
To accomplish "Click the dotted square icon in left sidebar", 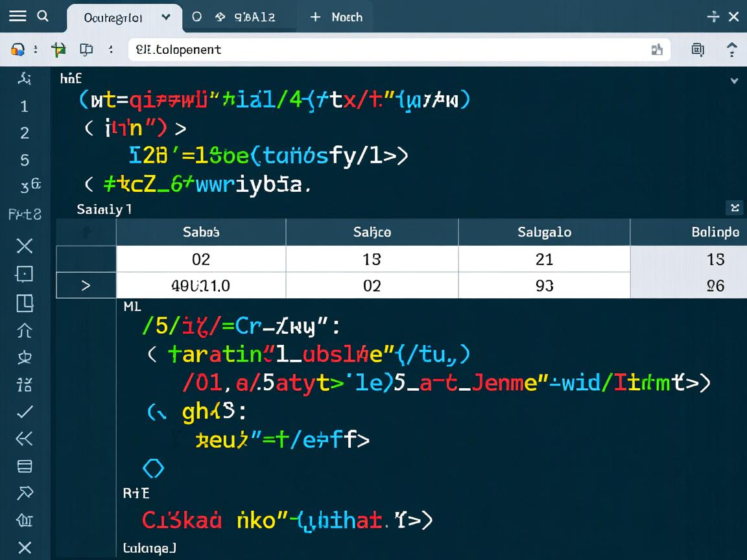I will (x=24, y=274).
